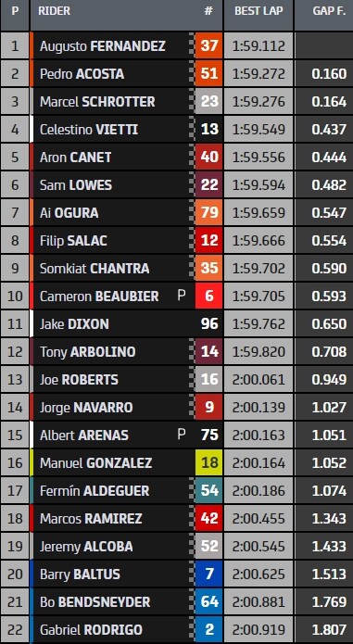Select Celestino VIETTI rider name

click(89, 130)
